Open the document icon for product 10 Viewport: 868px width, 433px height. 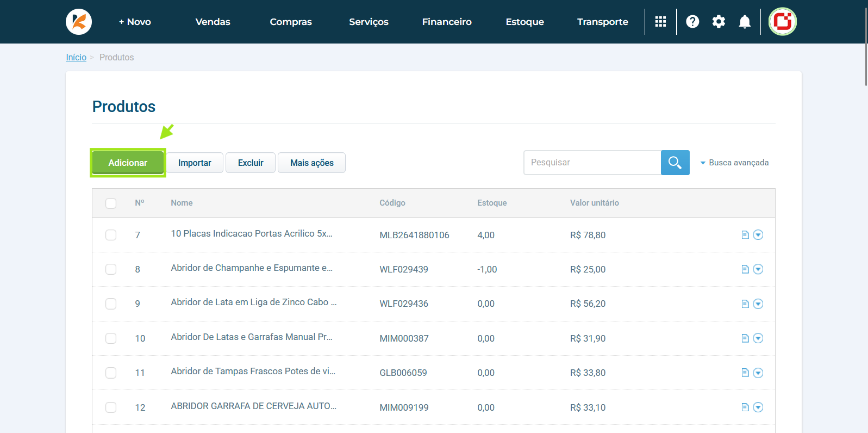pyautogui.click(x=745, y=338)
